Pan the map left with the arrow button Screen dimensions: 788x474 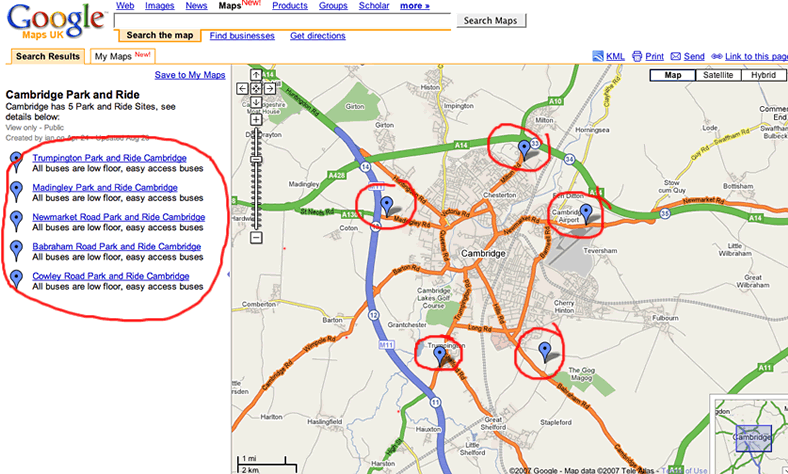tap(242, 88)
